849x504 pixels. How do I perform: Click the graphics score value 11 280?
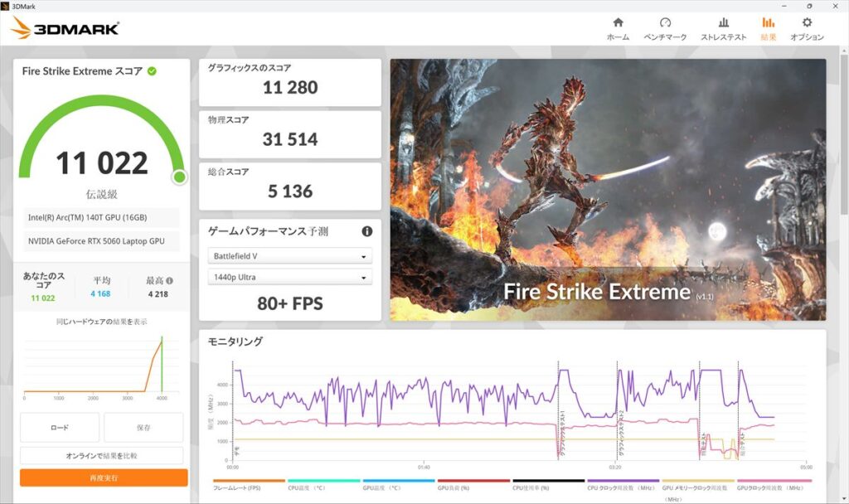pos(290,87)
